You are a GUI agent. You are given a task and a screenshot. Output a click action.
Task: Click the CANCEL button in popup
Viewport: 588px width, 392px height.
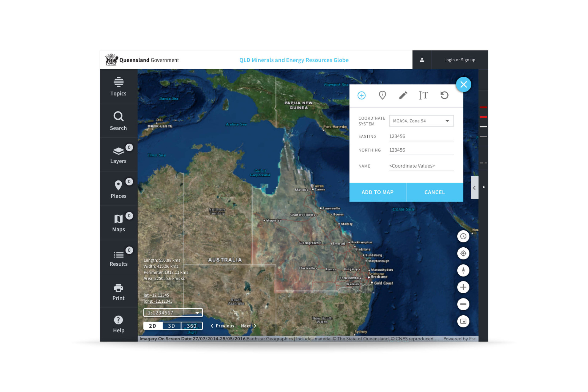click(434, 192)
